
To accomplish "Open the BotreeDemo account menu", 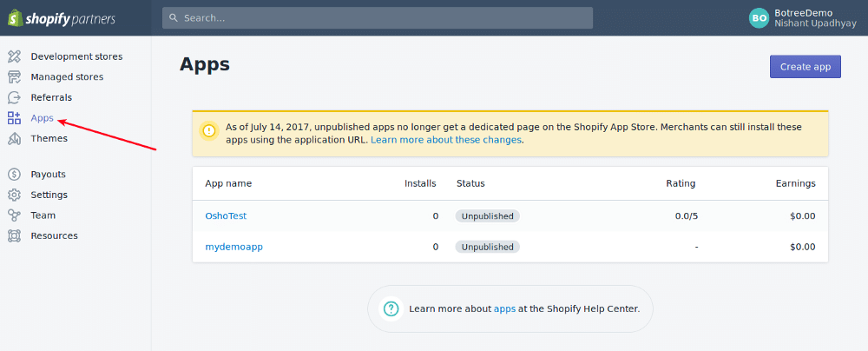I will 805,17.
